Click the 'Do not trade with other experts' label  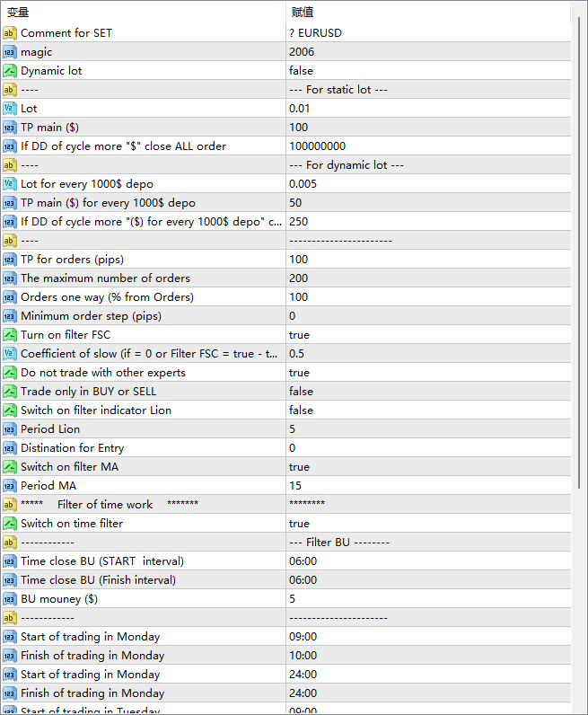103,373
